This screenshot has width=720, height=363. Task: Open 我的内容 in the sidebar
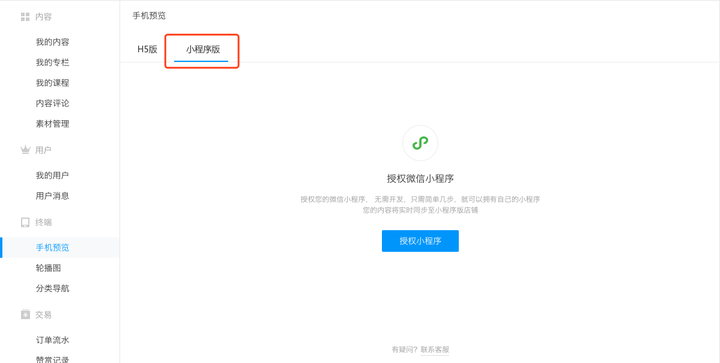point(52,42)
